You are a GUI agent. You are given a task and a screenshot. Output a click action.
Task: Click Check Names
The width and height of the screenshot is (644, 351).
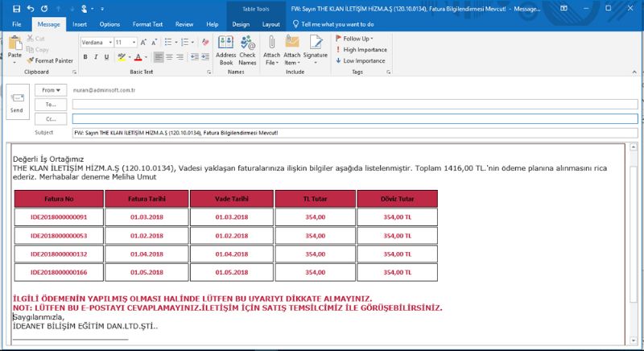pos(247,51)
